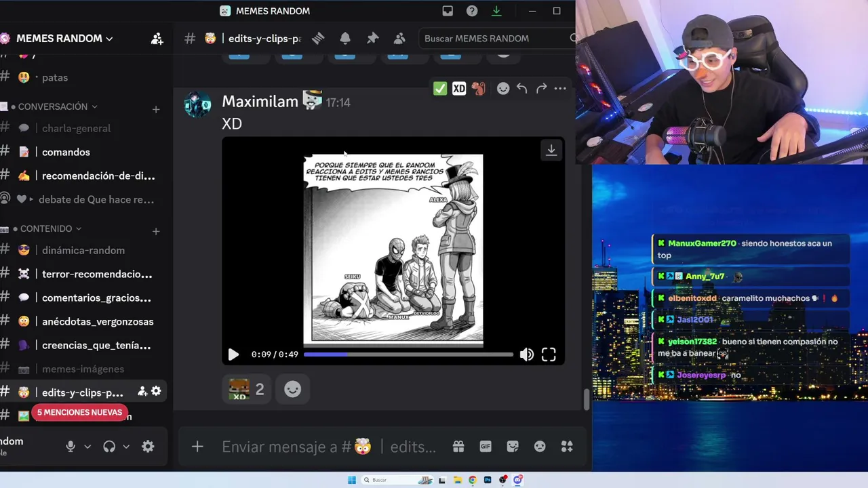Screen dimensions: 868x488
Task: Click Maximilam's avatar
Action: 197,105
